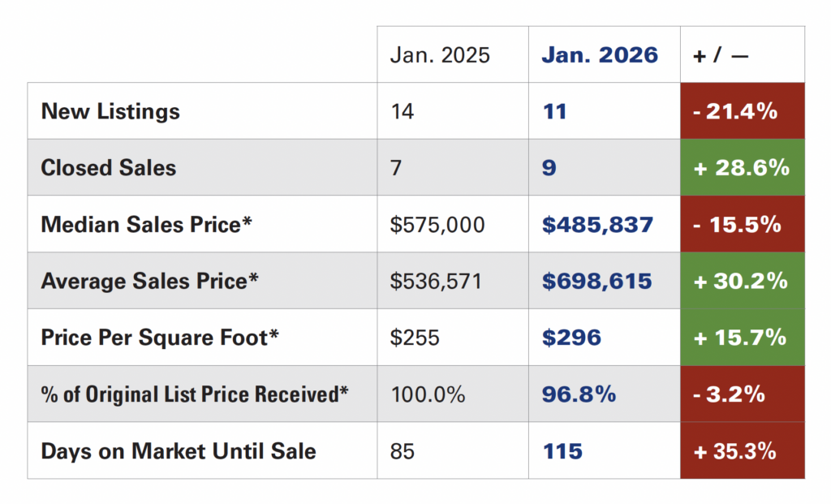The image size is (831, 504).
Task: Select the New Listings row label
Action: (110, 111)
